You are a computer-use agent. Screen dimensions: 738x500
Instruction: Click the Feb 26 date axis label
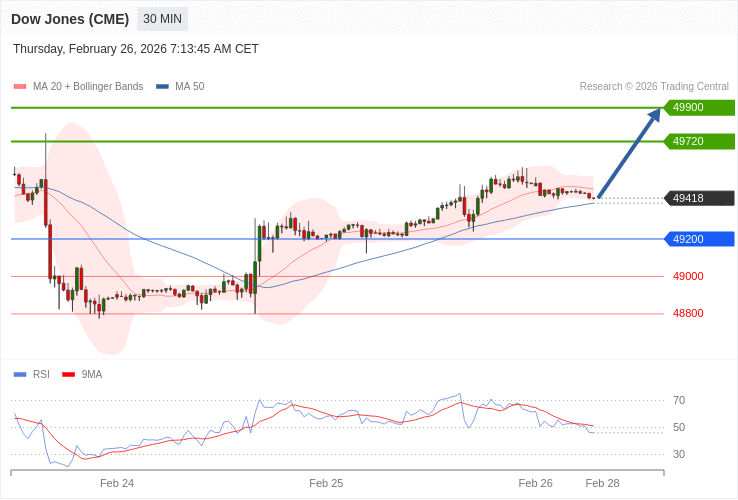tap(536, 484)
